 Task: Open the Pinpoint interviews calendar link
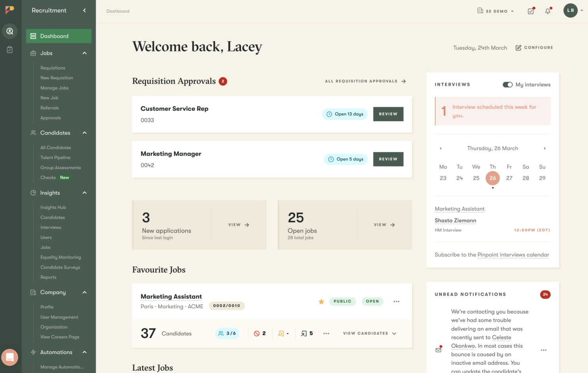tap(513, 255)
